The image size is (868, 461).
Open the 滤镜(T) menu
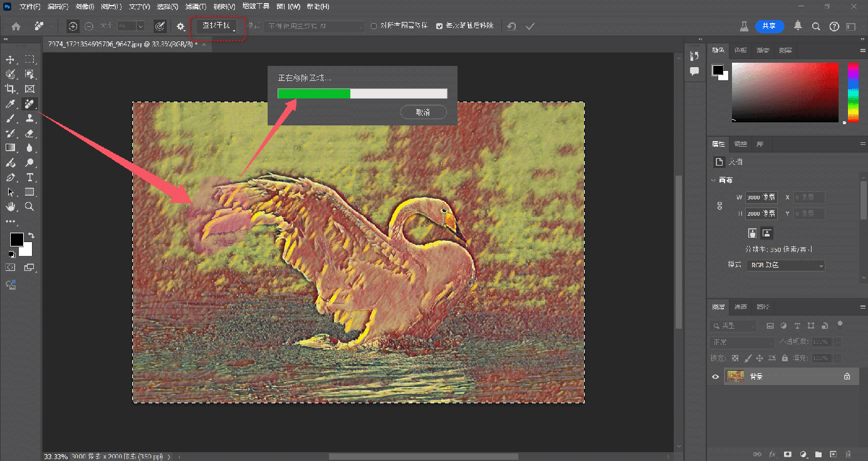[x=196, y=6]
